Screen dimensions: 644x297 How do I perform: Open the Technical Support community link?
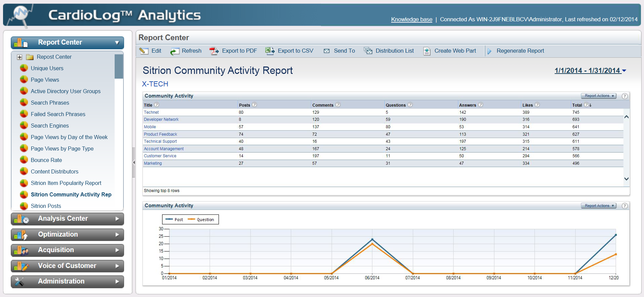pos(160,141)
